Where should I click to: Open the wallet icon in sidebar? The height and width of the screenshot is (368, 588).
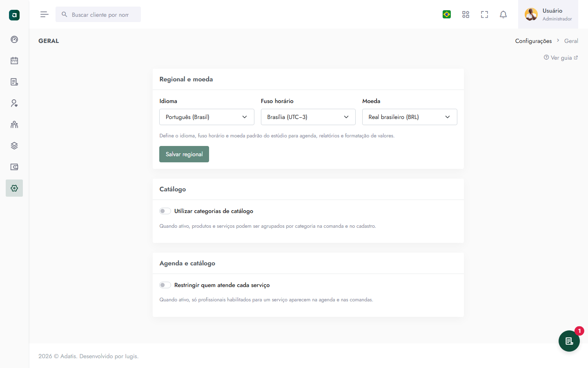14,167
